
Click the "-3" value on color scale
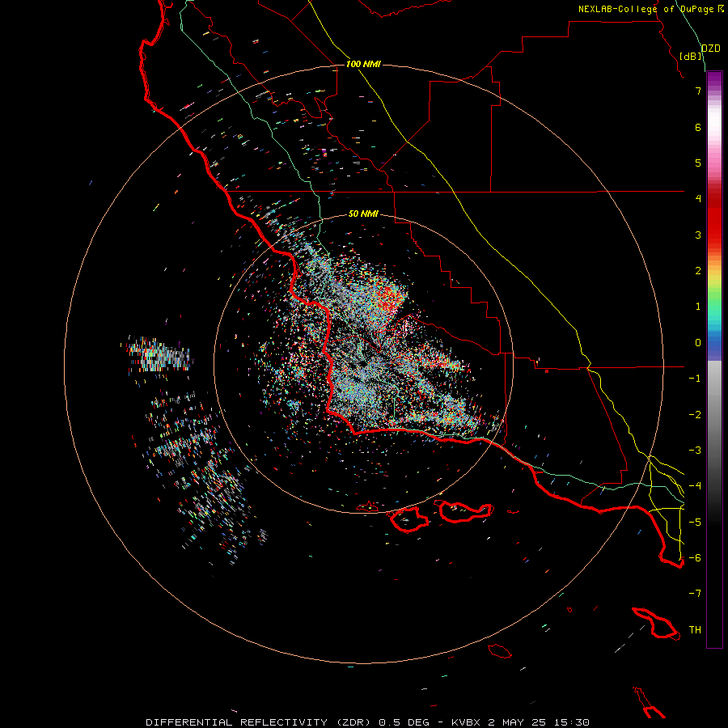click(x=695, y=451)
